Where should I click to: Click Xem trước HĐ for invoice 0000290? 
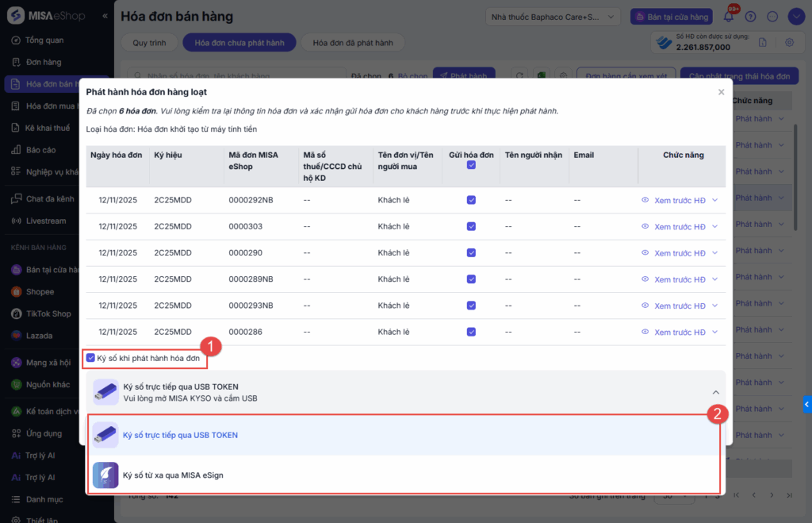(679, 253)
